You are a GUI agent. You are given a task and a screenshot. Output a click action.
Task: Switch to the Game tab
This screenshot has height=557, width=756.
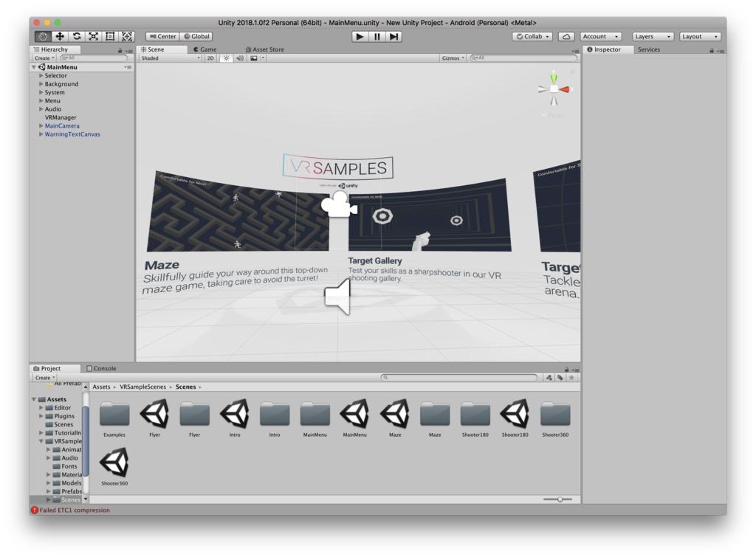click(205, 49)
